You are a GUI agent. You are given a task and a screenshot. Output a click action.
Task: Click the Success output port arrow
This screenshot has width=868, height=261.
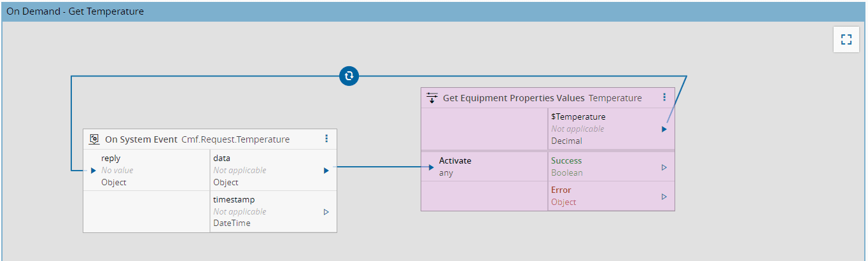[x=664, y=167]
